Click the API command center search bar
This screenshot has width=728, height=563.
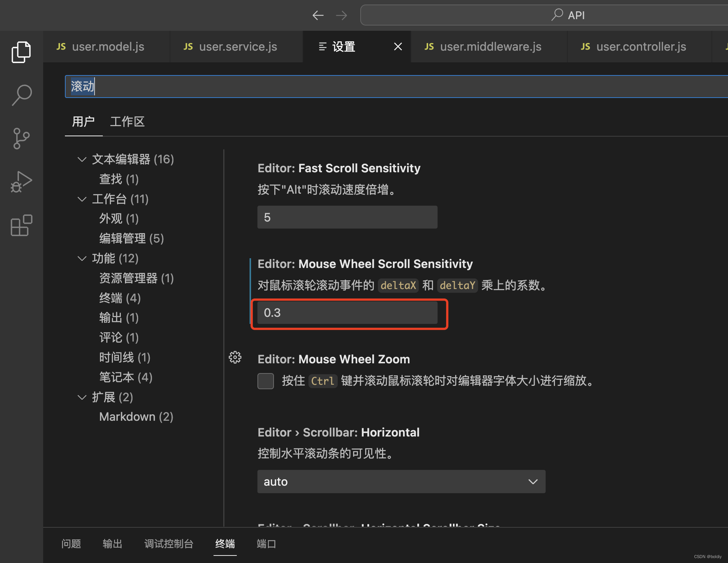tap(544, 15)
